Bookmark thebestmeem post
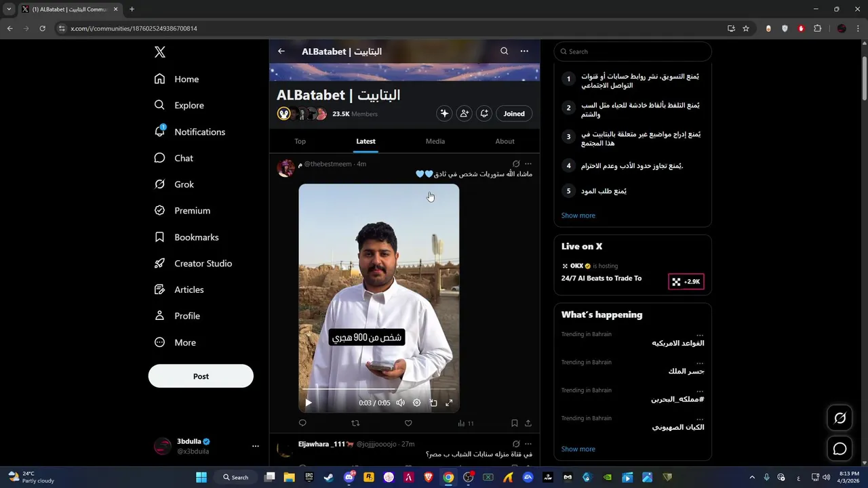868x488 pixels. click(515, 423)
